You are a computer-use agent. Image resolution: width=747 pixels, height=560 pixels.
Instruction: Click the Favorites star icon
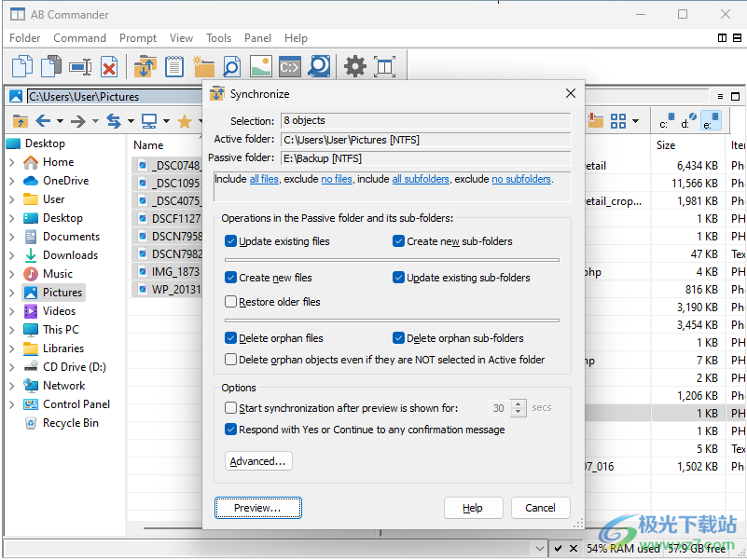pyautogui.click(x=185, y=121)
